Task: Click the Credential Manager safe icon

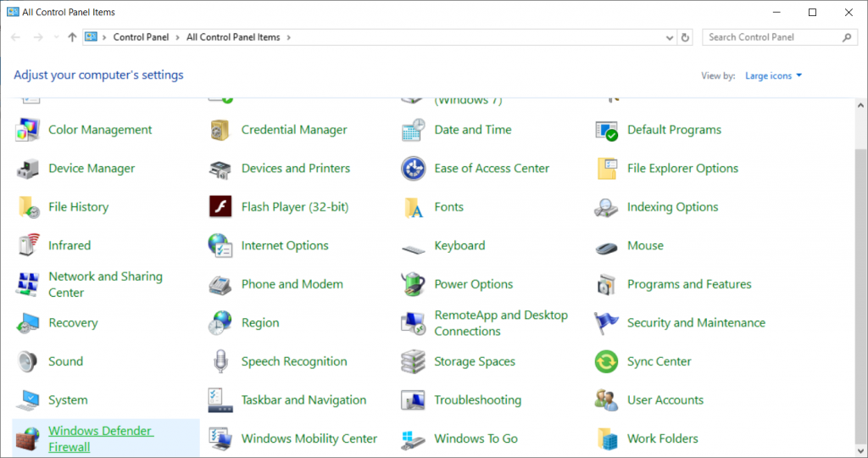Action: (x=220, y=130)
